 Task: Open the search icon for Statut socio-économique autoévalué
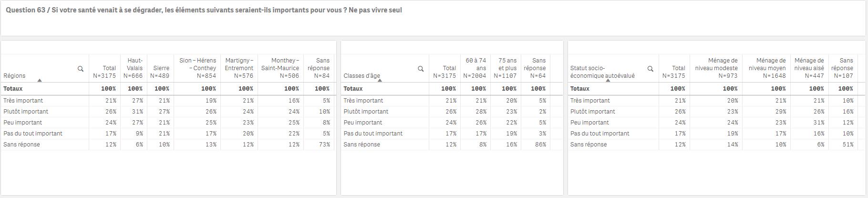pyautogui.click(x=651, y=69)
